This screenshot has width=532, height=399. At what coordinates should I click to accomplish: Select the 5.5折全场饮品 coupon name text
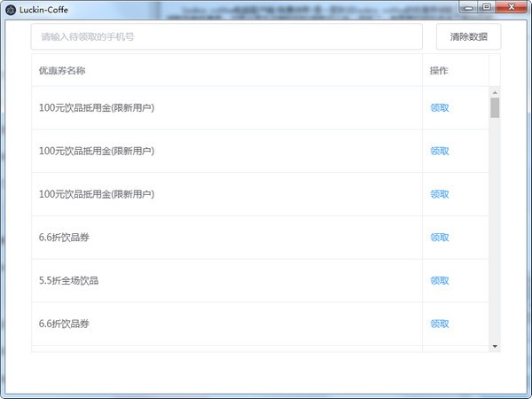(x=69, y=281)
